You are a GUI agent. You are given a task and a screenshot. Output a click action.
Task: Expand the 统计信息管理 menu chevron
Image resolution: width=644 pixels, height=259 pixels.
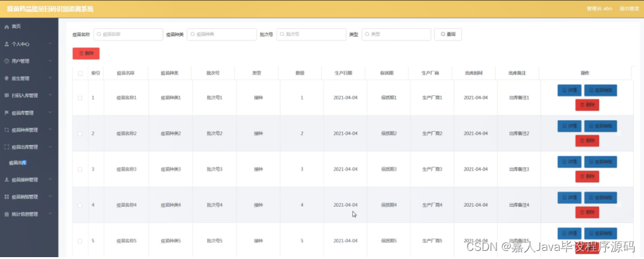(50, 214)
